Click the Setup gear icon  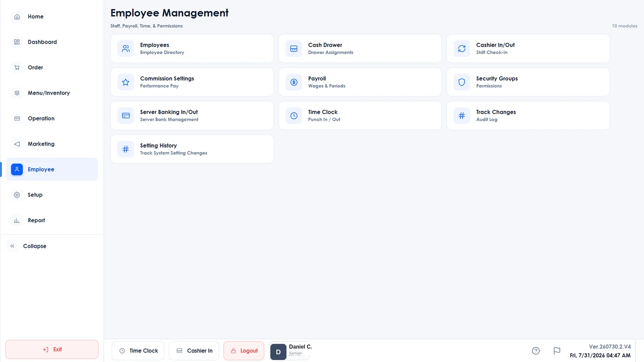tap(17, 195)
